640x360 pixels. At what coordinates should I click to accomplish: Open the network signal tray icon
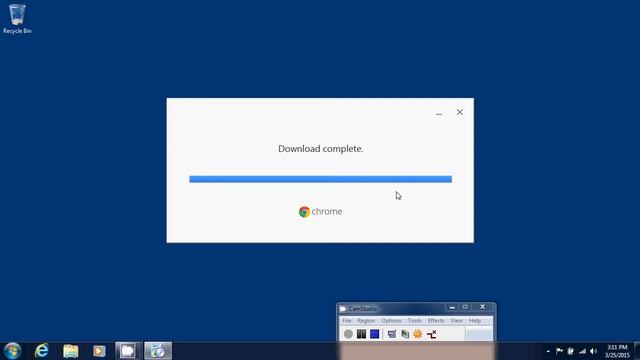click(x=582, y=351)
